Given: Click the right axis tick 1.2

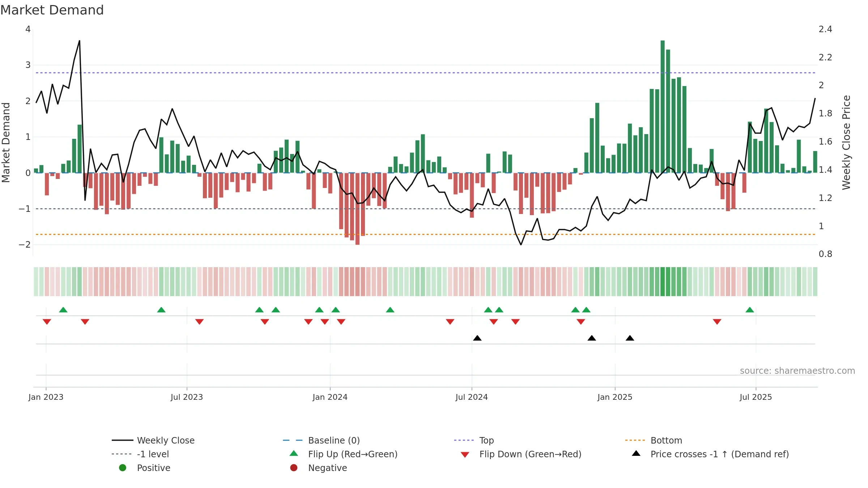Looking at the screenshot, I should (x=825, y=198).
